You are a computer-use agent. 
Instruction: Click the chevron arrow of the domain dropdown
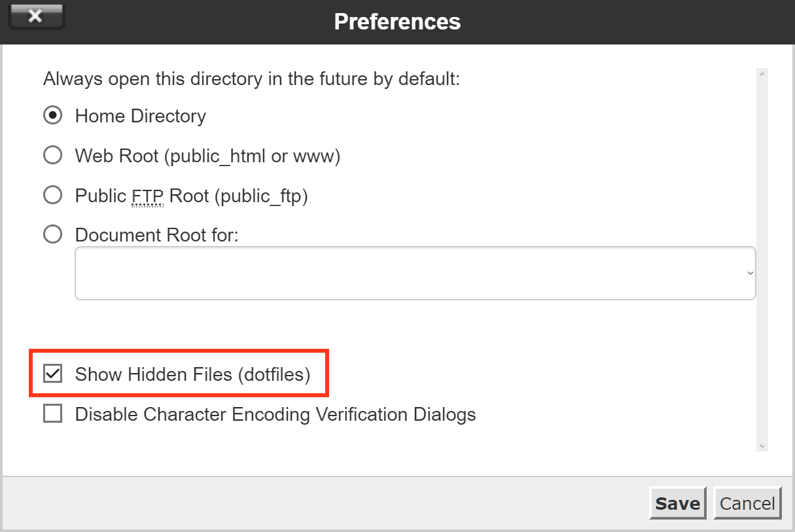point(750,273)
